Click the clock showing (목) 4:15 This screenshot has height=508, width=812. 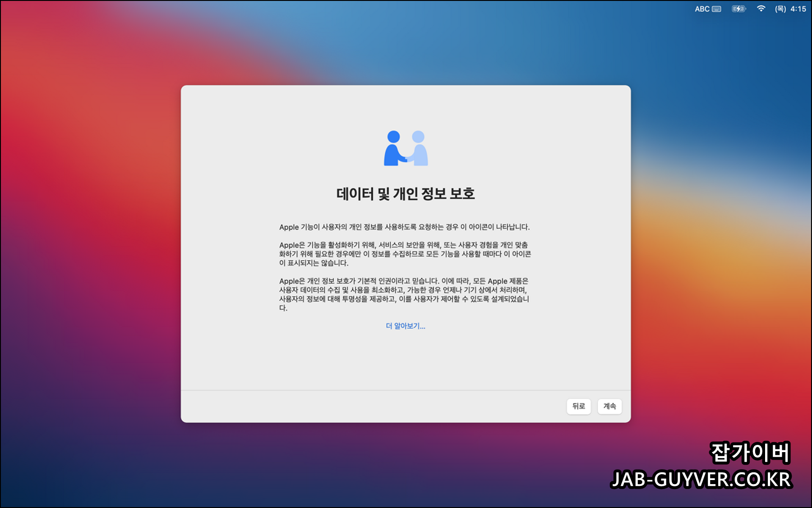point(790,9)
